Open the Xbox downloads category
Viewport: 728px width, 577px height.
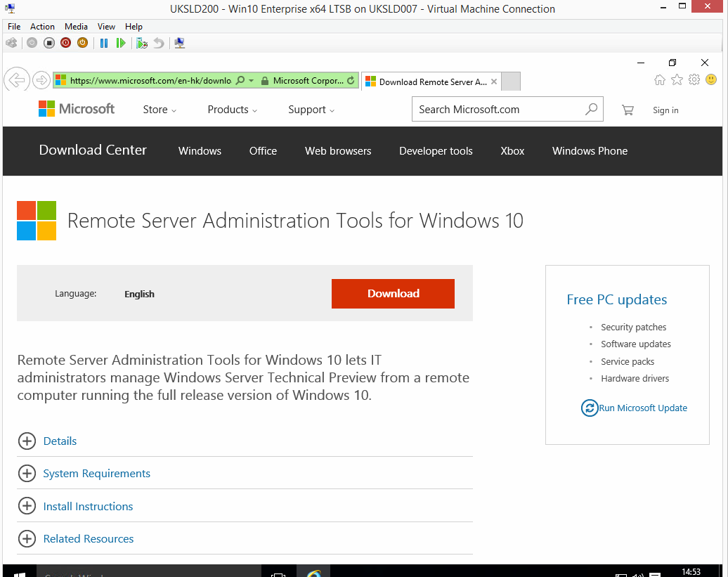click(x=512, y=151)
